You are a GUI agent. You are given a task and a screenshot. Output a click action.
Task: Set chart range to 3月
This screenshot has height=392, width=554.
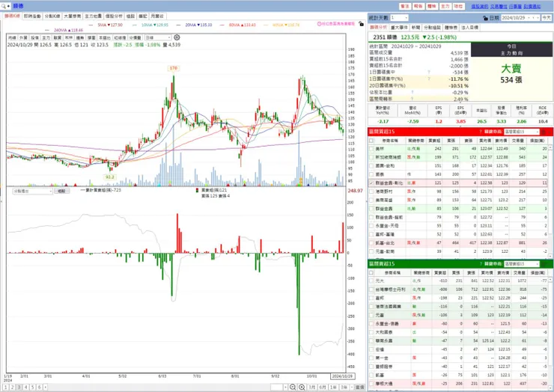click(312, 387)
